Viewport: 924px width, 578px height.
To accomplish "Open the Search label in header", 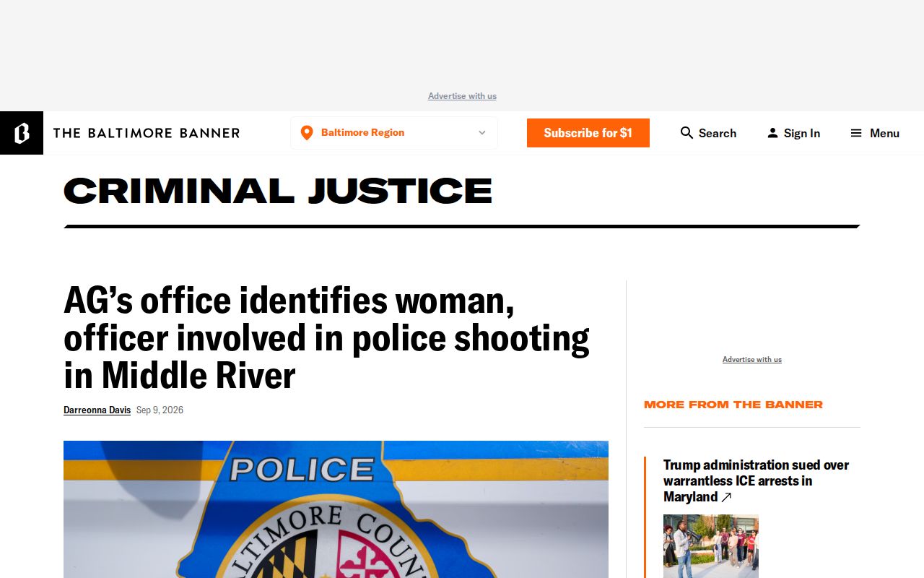I will [718, 133].
